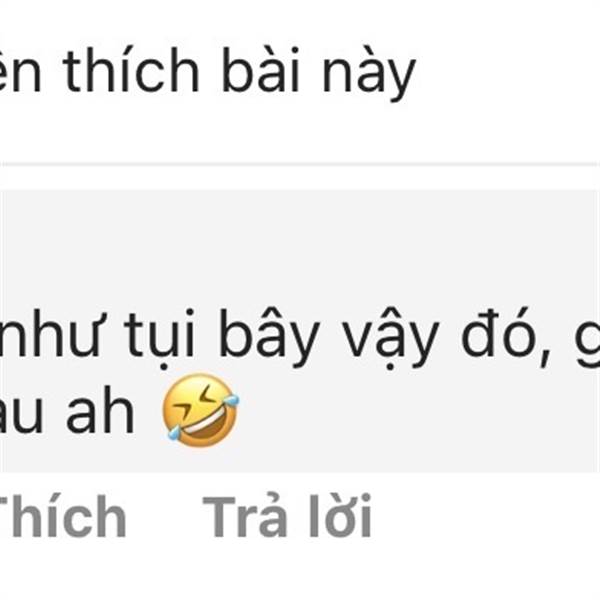
Task: Click the word 'đó,' in the comment
Action: 505,336
